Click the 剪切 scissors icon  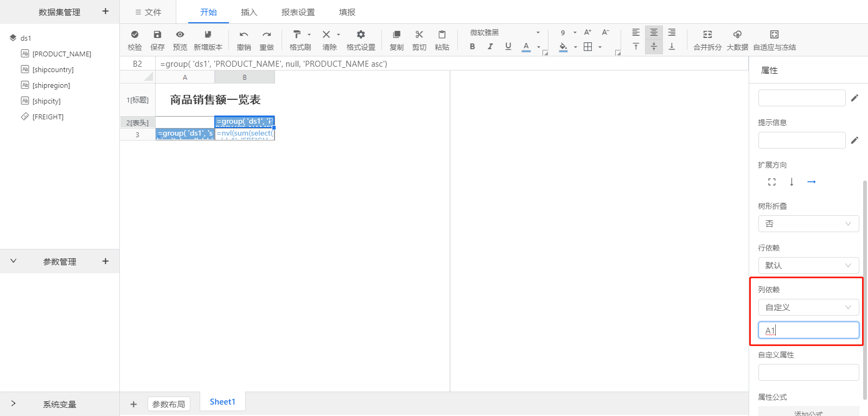point(419,34)
